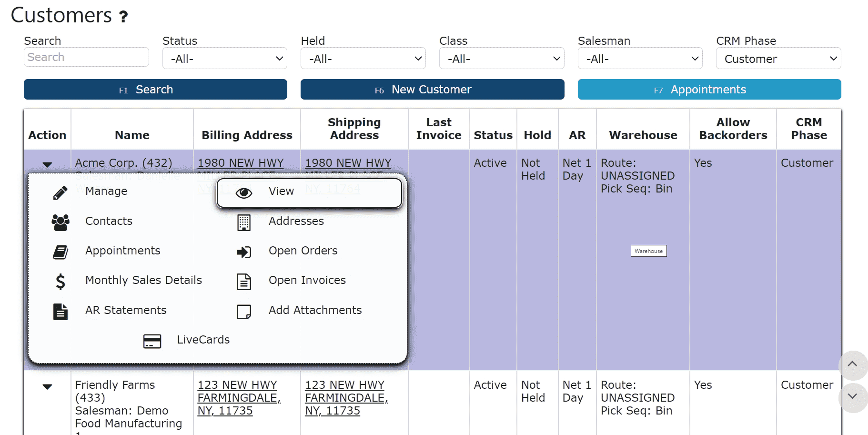Click the pencil icon beside Manage
868x435 pixels.
point(60,192)
